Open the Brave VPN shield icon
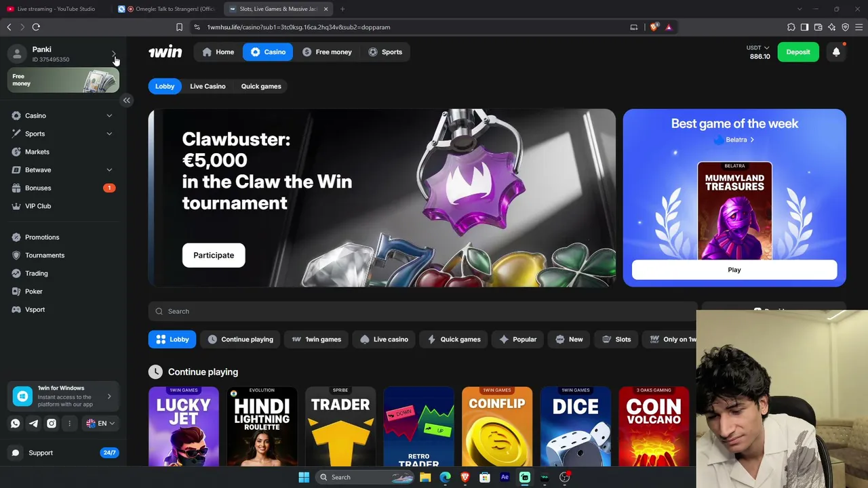This screenshot has width=868, height=488. click(x=846, y=27)
